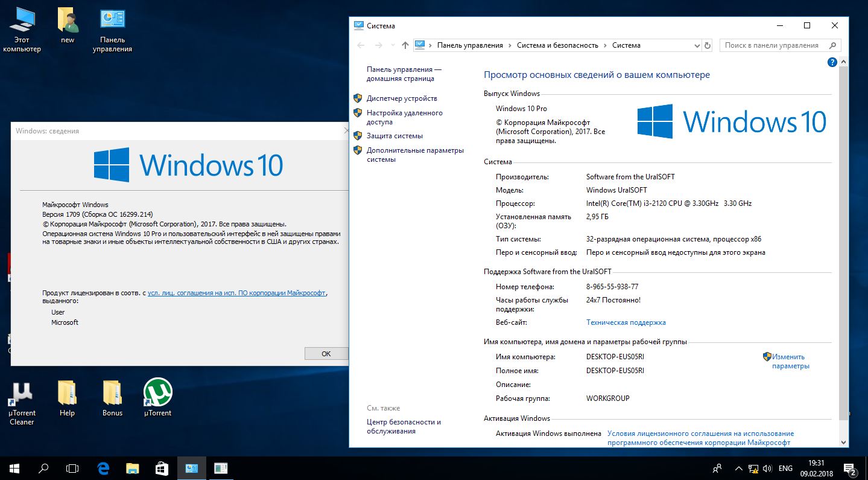The height and width of the screenshot is (480, 868).
Task: Open Task View from the taskbar
Action: 72,468
